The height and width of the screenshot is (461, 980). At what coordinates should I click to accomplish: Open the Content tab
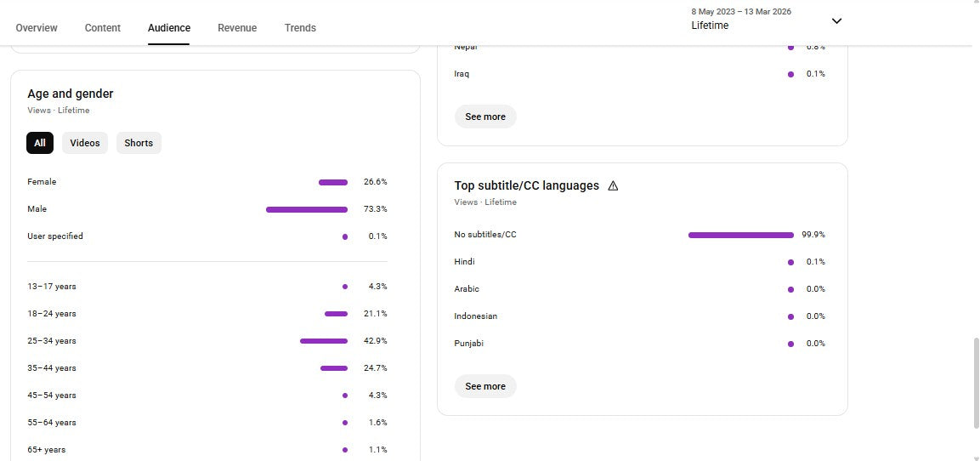[x=103, y=28]
